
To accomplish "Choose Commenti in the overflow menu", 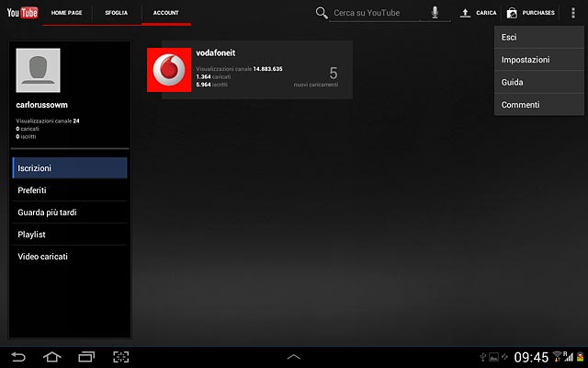I will pos(539,105).
